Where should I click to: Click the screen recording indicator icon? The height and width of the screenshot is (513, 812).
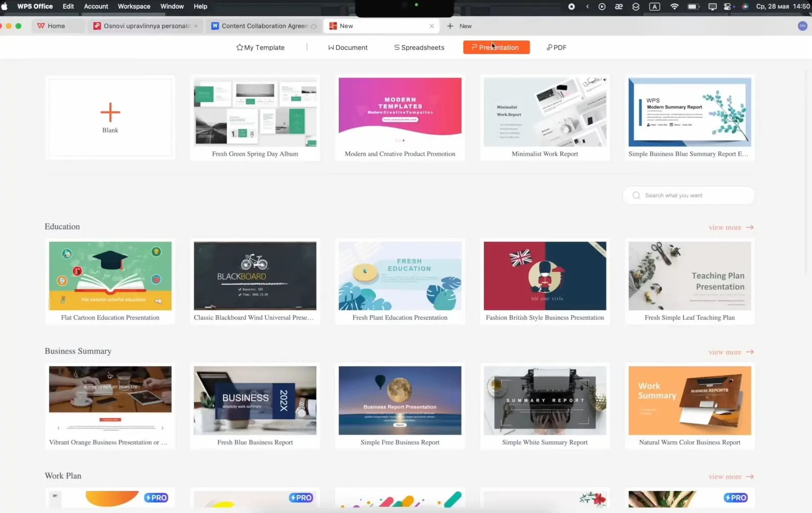coord(571,7)
